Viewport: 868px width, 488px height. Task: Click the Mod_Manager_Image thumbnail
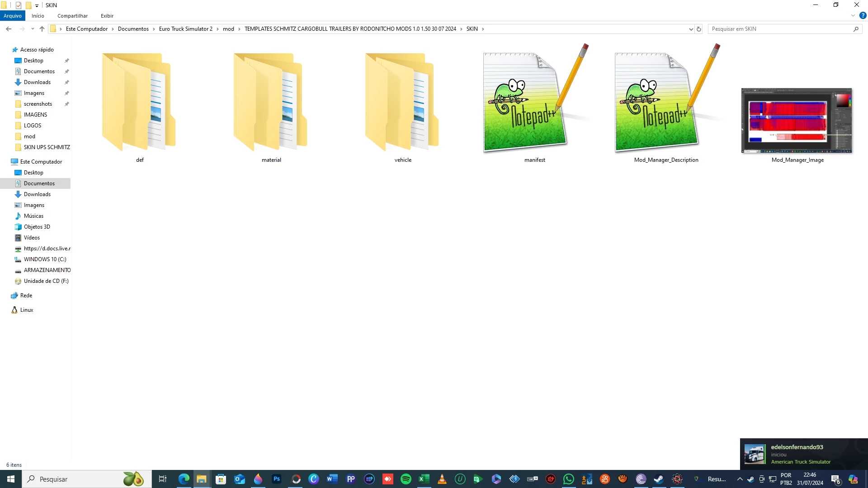point(797,121)
